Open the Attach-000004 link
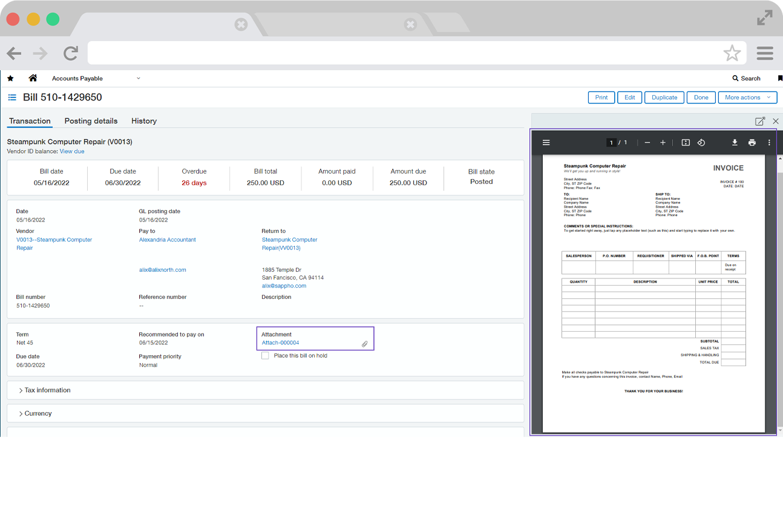The width and height of the screenshot is (783, 532). 280,343
